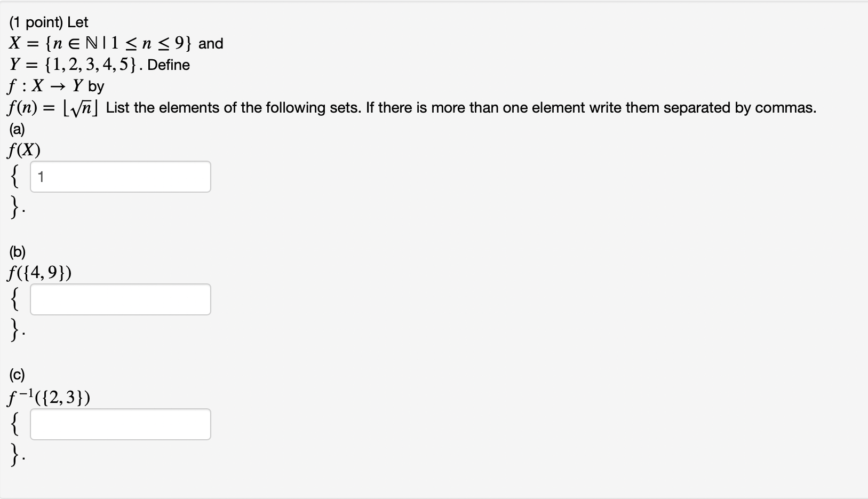Select the empty answer field for part (b)

coord(120,299)
